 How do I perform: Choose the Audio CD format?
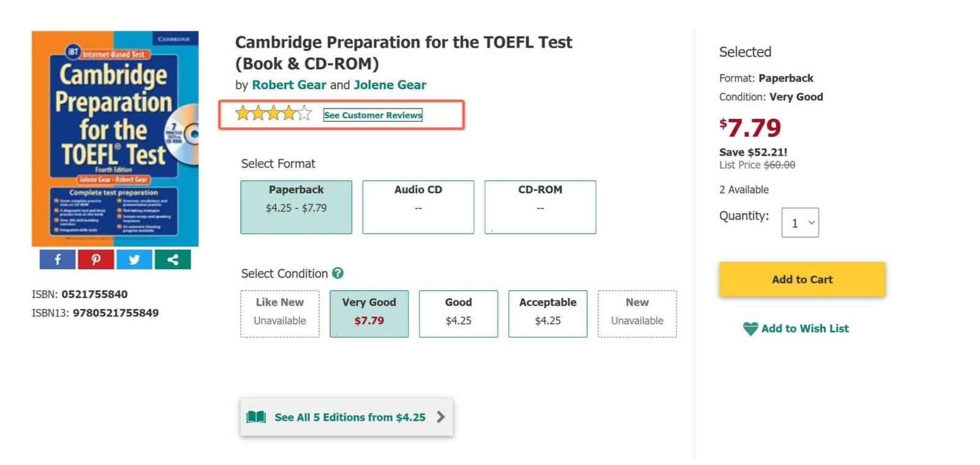(418, 207)
